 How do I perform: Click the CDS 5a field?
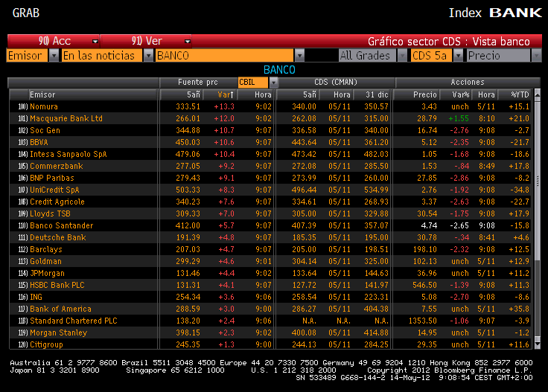[431, 56]
